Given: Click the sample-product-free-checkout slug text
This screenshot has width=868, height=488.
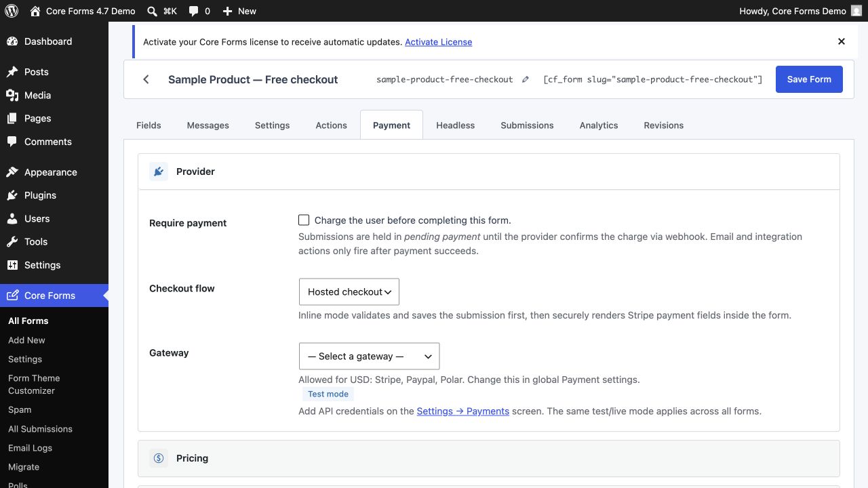Looking at the screenshot, I should pos(445,79).
